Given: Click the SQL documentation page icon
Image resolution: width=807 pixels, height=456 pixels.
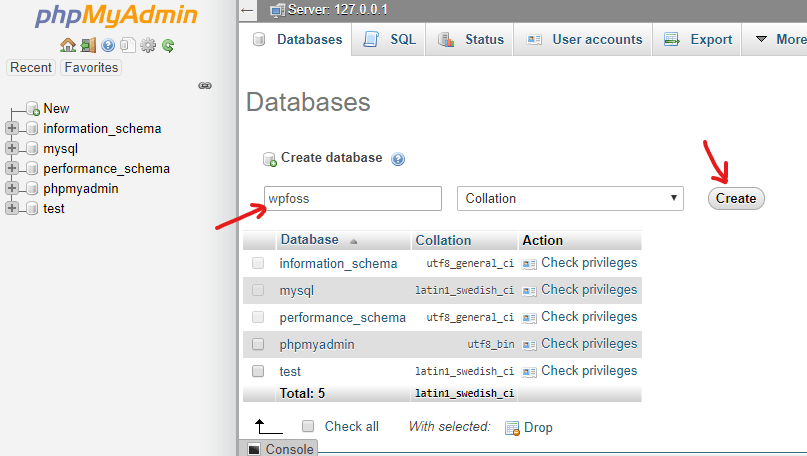Looking at the screenshot, I should (x=128, y=45).
